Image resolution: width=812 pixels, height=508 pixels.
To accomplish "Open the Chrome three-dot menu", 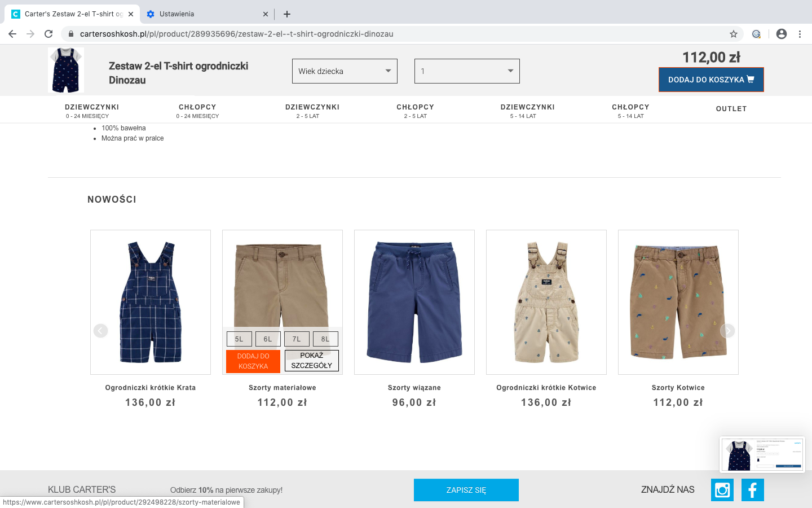I will pyautogui.click(x=800, y=34).
